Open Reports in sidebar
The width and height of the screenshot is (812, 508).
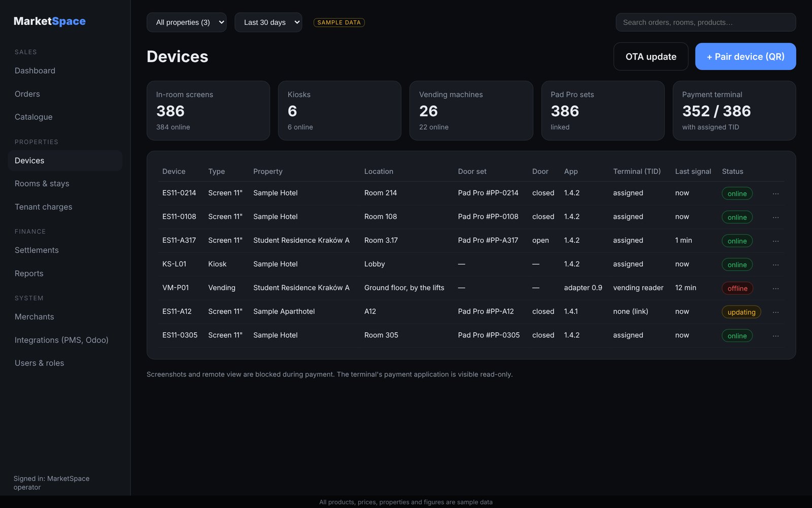[x=65, y=273]
